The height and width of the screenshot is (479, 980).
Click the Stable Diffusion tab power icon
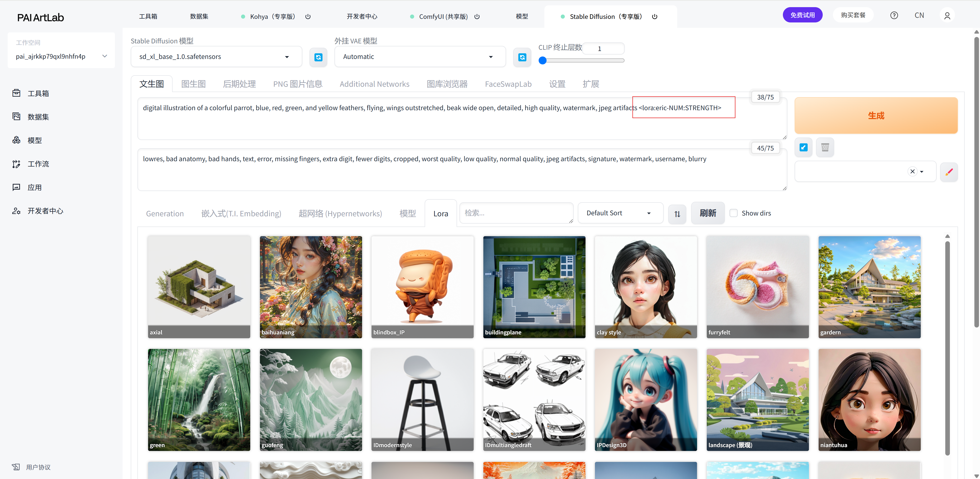coord(654,16)
